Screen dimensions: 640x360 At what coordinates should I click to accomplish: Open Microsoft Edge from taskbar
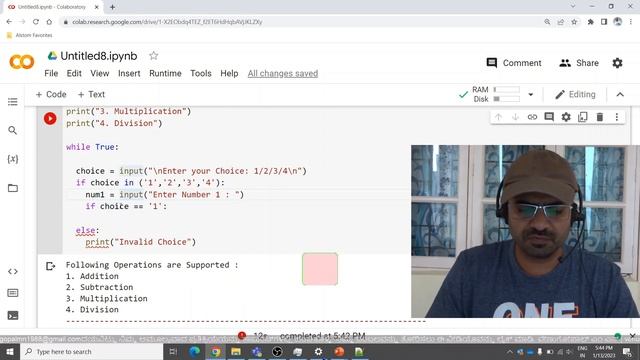[195, 351]
